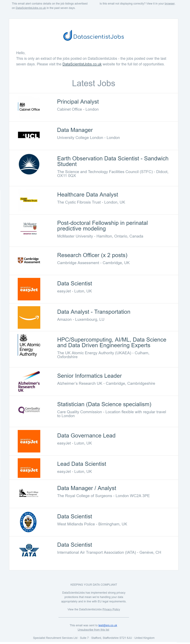Click the Cabinet Office logo
190x644 pixels.
click(29, 107)
